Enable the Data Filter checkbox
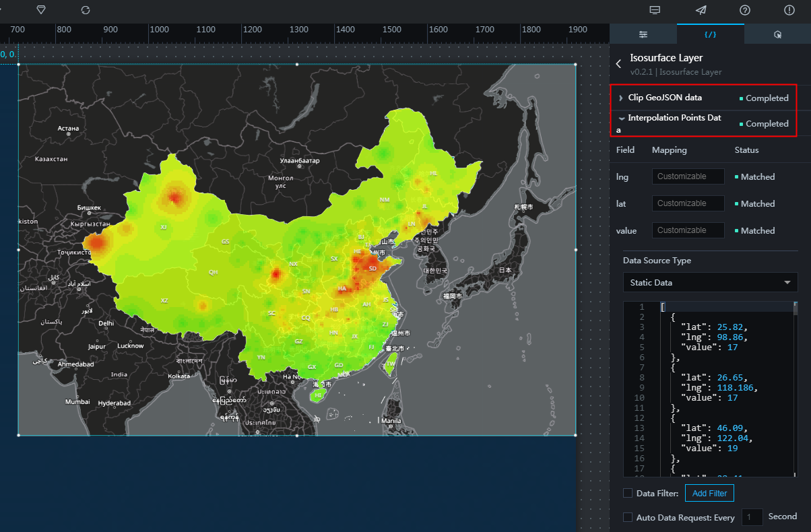 coord(628,493)
